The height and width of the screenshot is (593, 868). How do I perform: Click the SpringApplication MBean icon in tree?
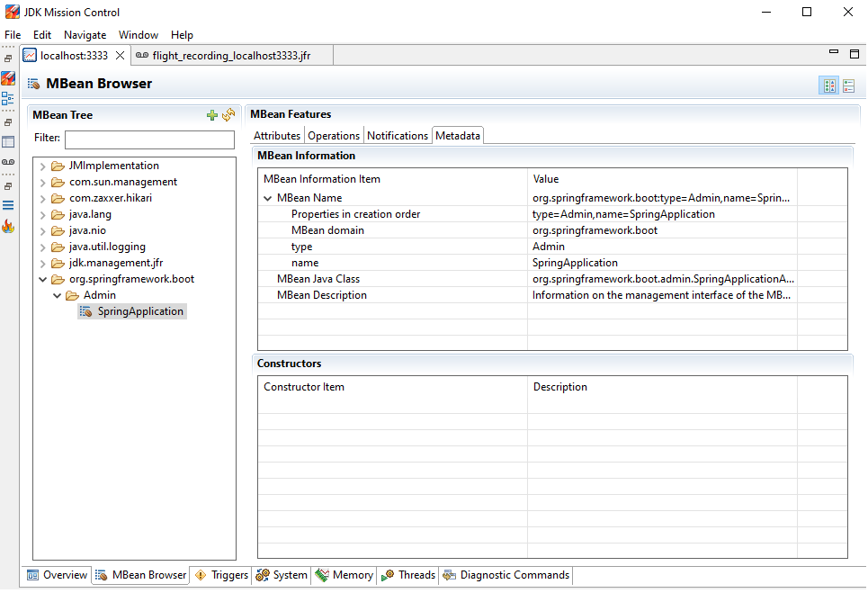[x=85, y=311]
